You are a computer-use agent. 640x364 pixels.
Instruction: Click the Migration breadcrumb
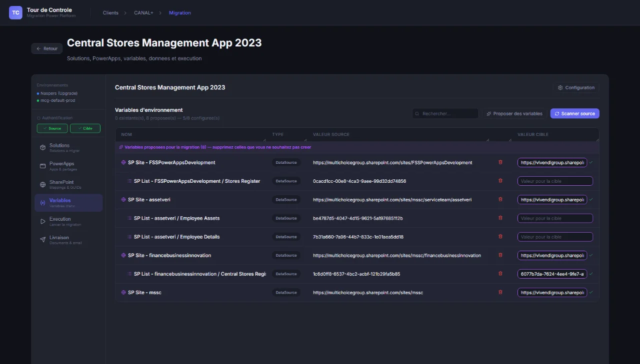pos(180,13)
